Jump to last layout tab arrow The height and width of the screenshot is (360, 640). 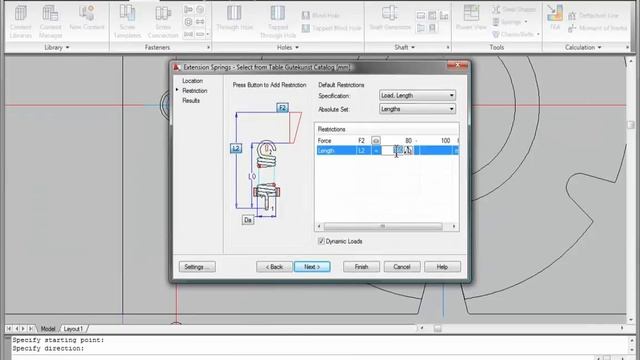pyautogui.click(x=31, y=329)
